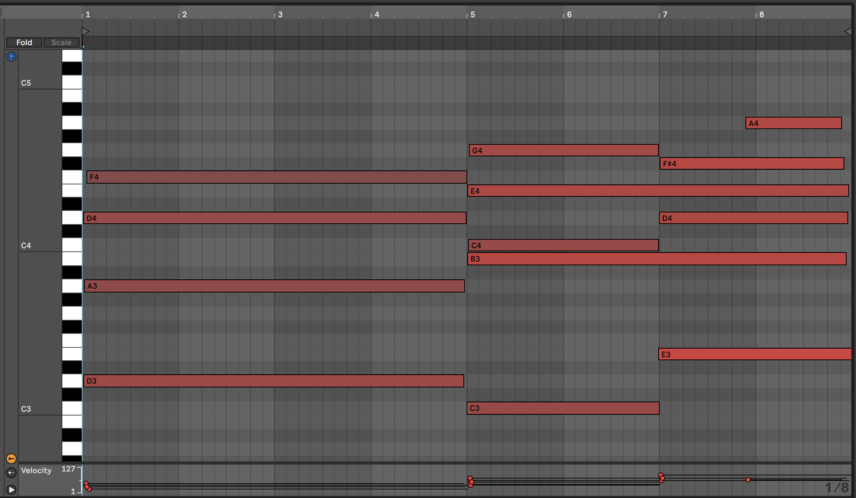
Task: Click the loop end marker triangle
Action: 848,31
